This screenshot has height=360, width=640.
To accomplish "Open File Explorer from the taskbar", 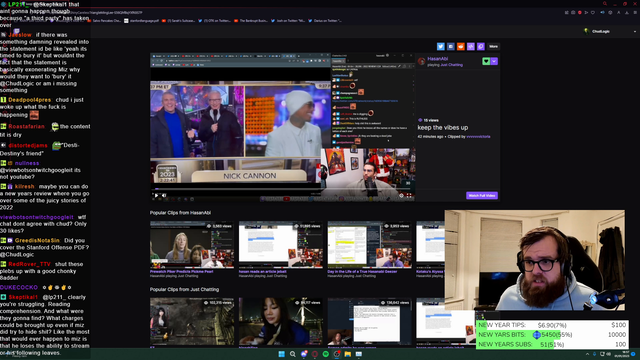I will 348,354.
